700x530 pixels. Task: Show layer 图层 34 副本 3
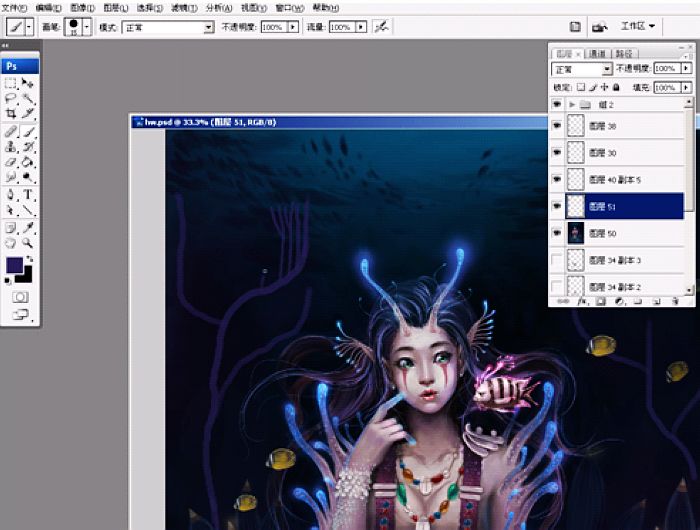[557, 260]
